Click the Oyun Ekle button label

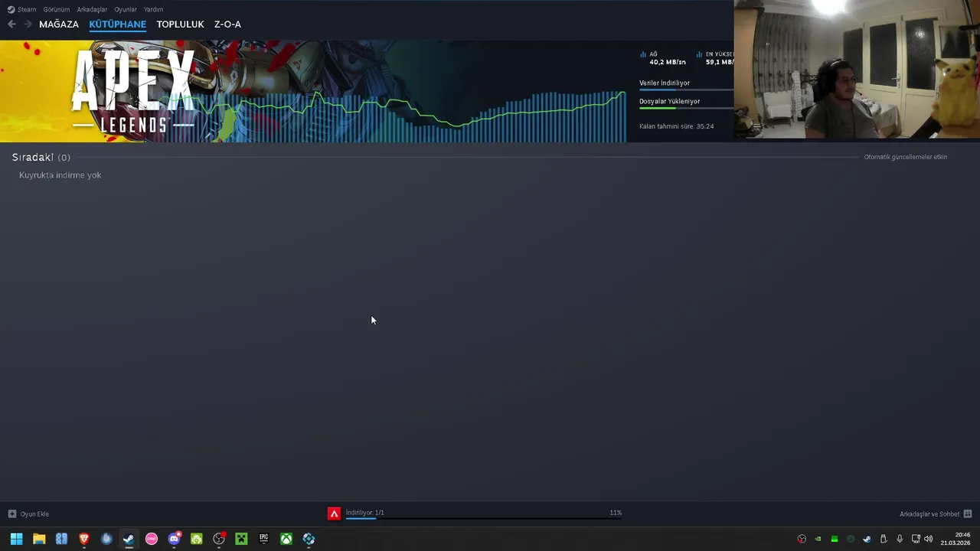(34, 514)
